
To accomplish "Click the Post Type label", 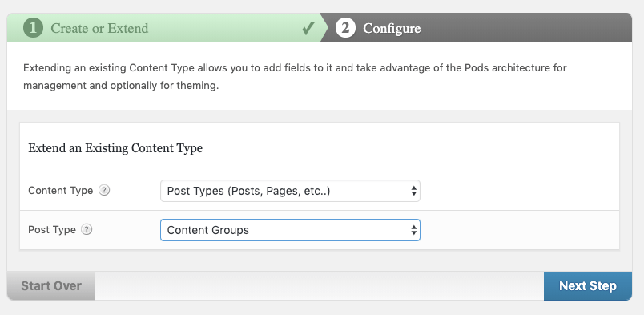I will tap(52, 230).
